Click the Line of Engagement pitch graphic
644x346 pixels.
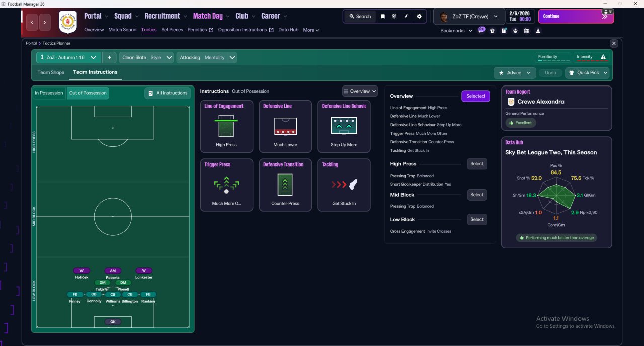pos(226,126)
